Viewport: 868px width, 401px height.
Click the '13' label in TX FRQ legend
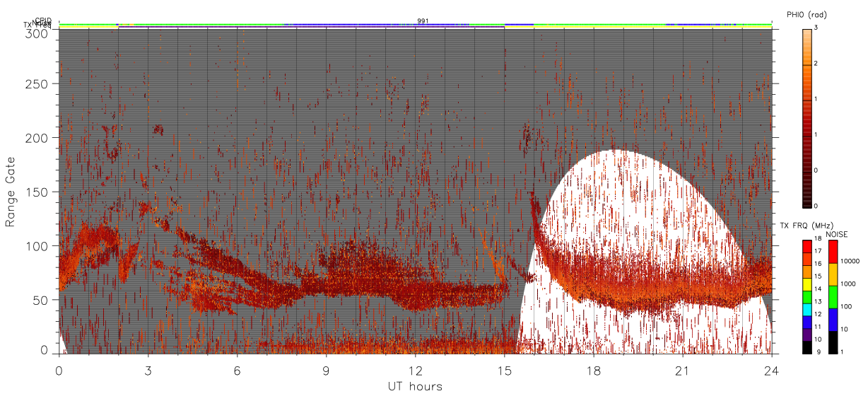pyautogui.click(x=819, y=302)
